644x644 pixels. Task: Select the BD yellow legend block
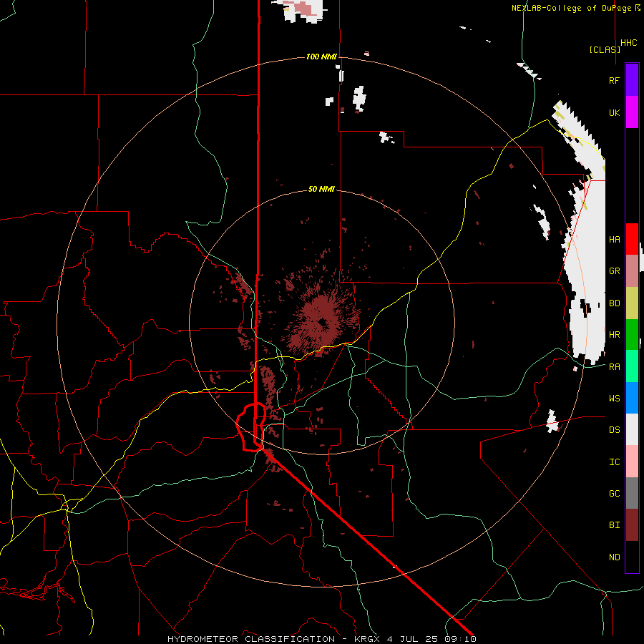pyautogui.click(x=632, y=303)
